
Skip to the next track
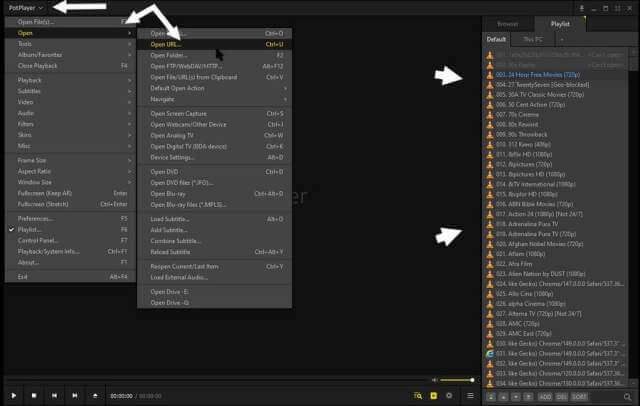(75, 395)
